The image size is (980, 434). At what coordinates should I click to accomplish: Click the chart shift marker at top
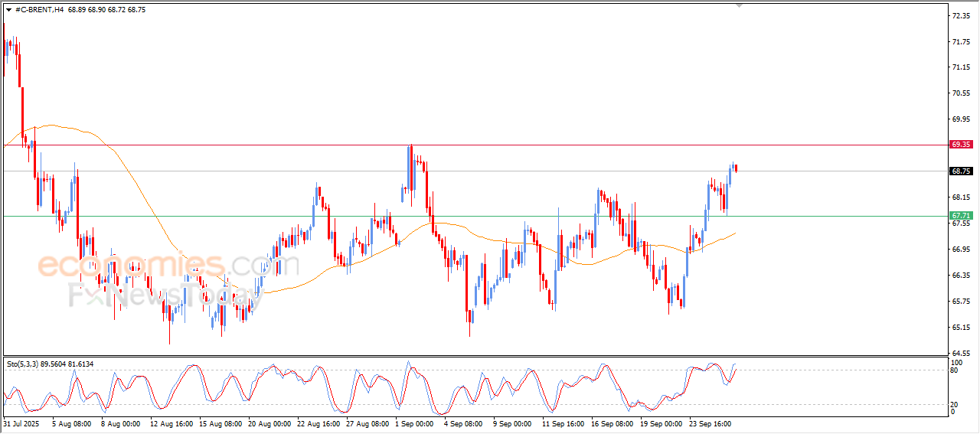pos(739,5)
